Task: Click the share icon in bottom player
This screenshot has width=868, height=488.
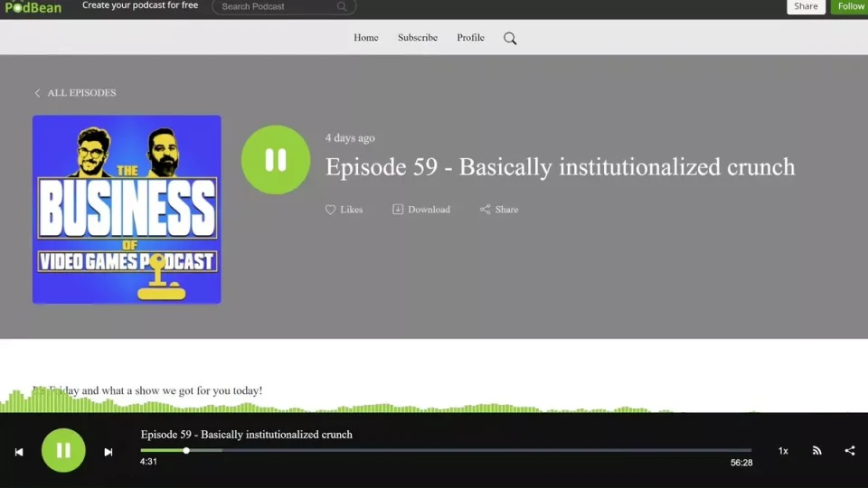Action: pos(850,450)
